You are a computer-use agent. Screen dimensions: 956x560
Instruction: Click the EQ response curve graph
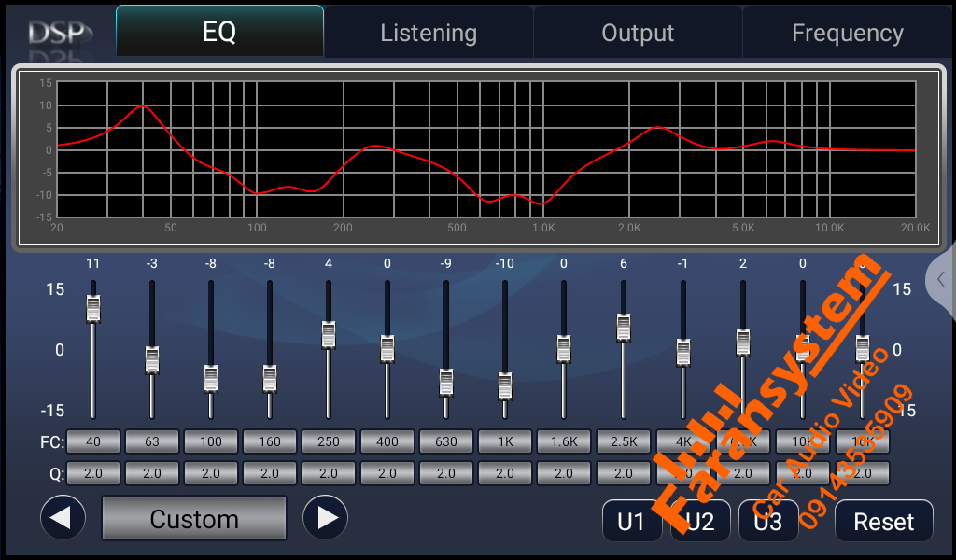tap(485, 149)
